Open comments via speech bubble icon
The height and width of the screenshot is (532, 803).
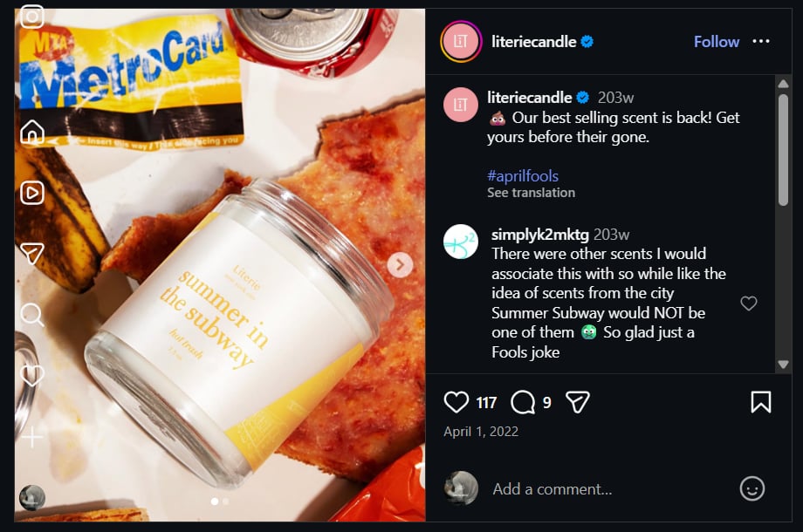[523, 401]
